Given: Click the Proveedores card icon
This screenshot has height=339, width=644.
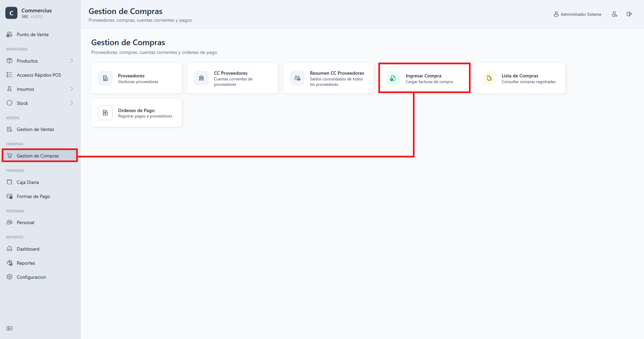Looking at the screenshot, I should pyautogui.click(x=105, y=78).
